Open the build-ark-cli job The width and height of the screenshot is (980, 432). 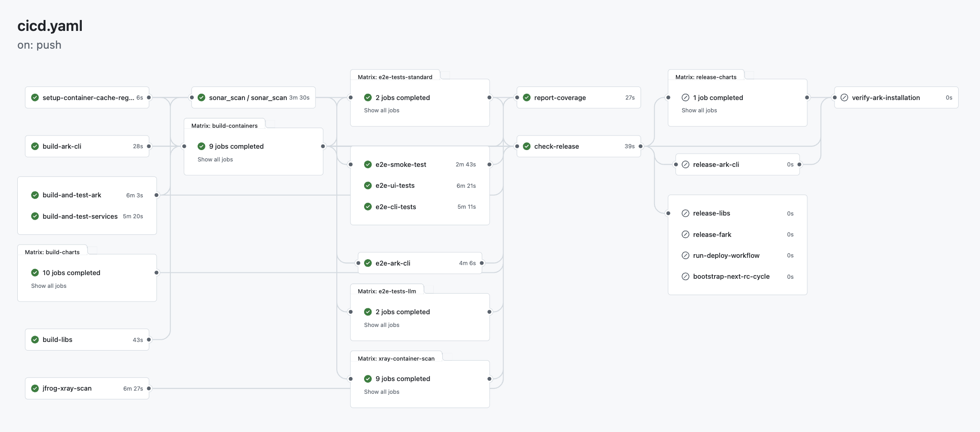87,146
